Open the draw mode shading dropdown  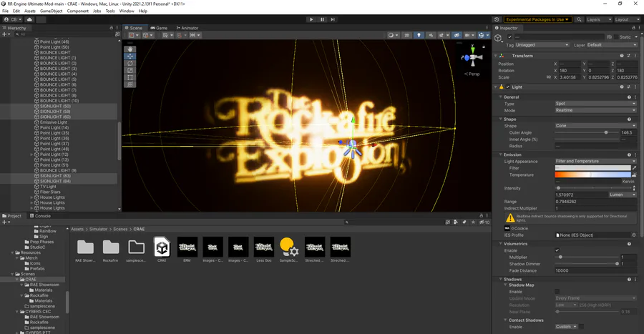(x=393, y=35)
